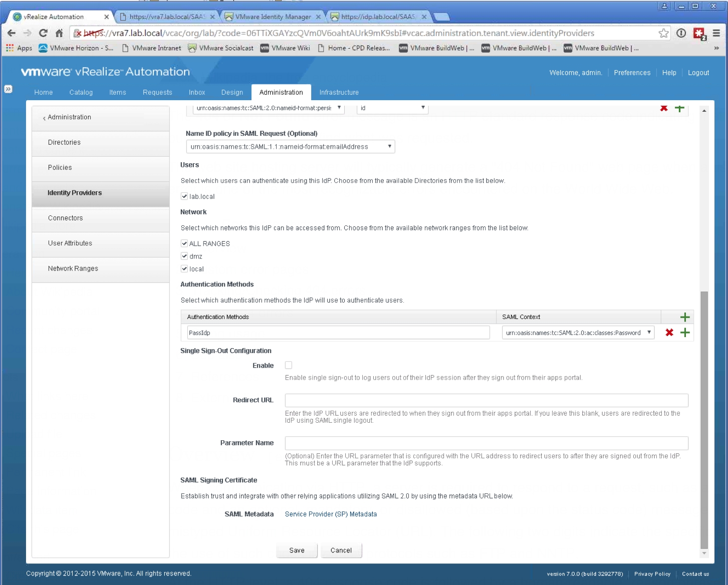Switch to the Items tab

click(118, 93)
